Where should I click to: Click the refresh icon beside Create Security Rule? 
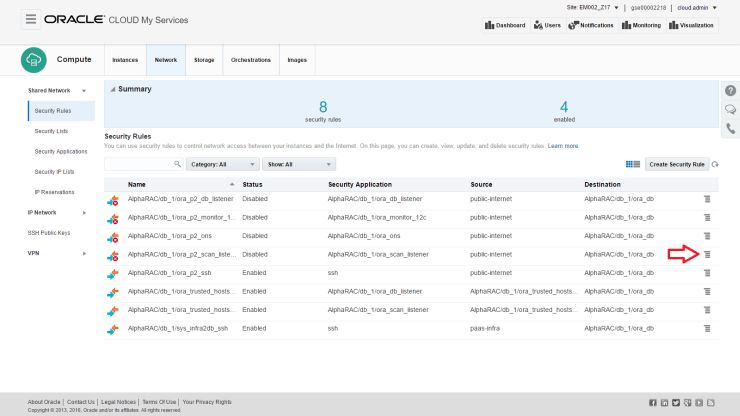[x=715, y=164]
